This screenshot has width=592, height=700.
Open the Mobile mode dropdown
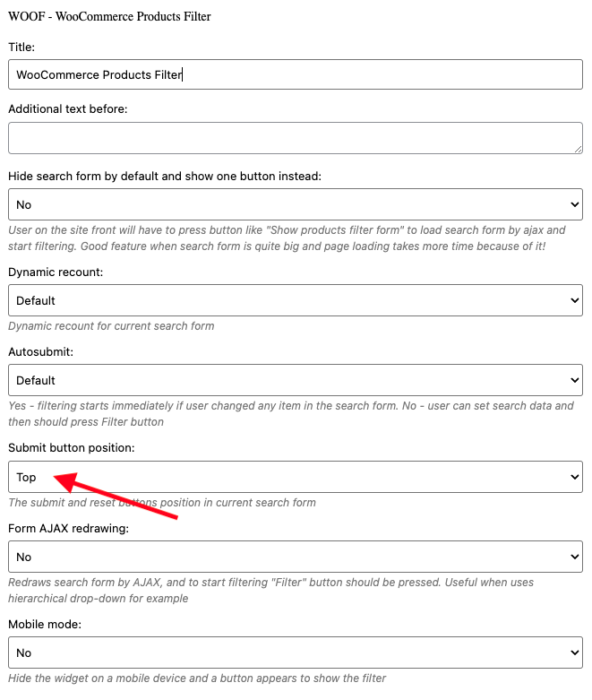[296, 652]
